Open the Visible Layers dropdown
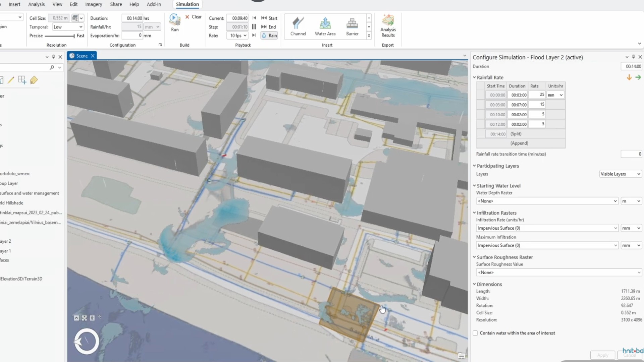Screen dimensions: 644x362 [621, 174]
